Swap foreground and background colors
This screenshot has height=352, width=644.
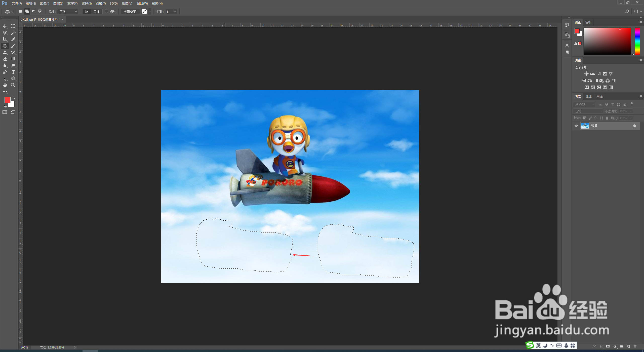[14, 98]
